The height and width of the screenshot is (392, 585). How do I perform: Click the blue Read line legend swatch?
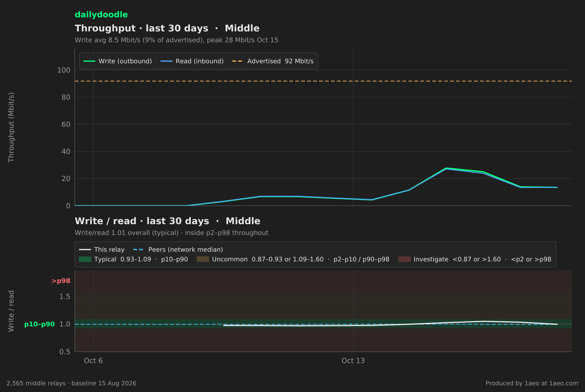pyautogui.click(x=166, y=61)
